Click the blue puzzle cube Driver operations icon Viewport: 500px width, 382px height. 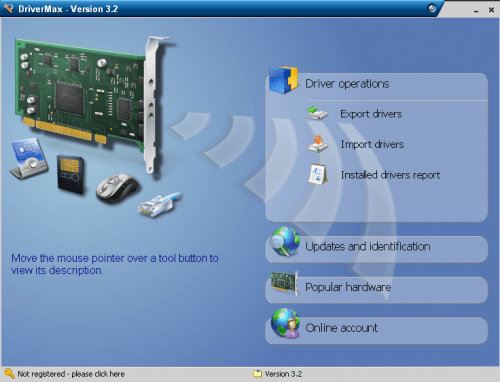[283, 80]
